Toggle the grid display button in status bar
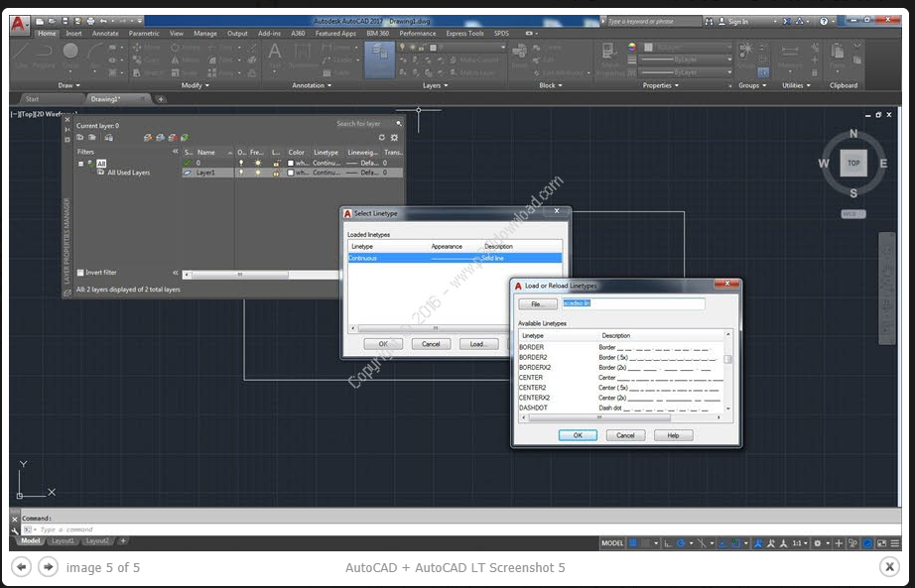This screenshot has width=915, height=588. pyautogui.click(x=633, y=543)
